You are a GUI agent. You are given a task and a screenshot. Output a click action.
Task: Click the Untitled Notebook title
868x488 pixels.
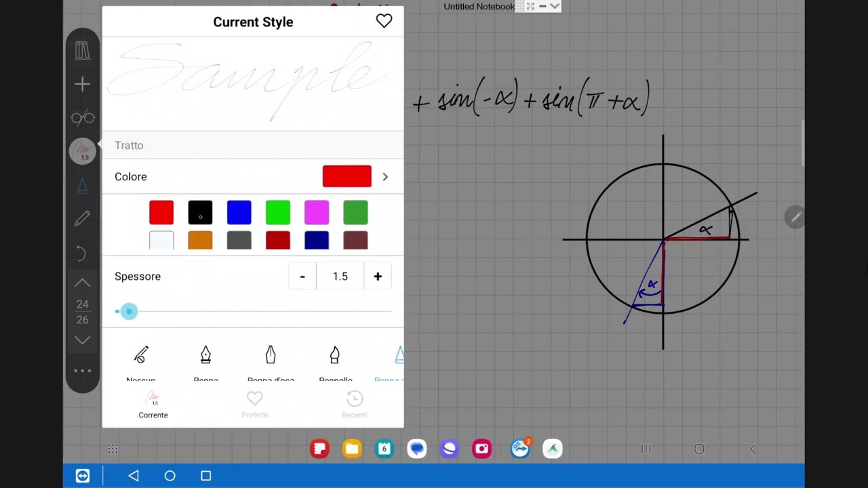(479, 6)
